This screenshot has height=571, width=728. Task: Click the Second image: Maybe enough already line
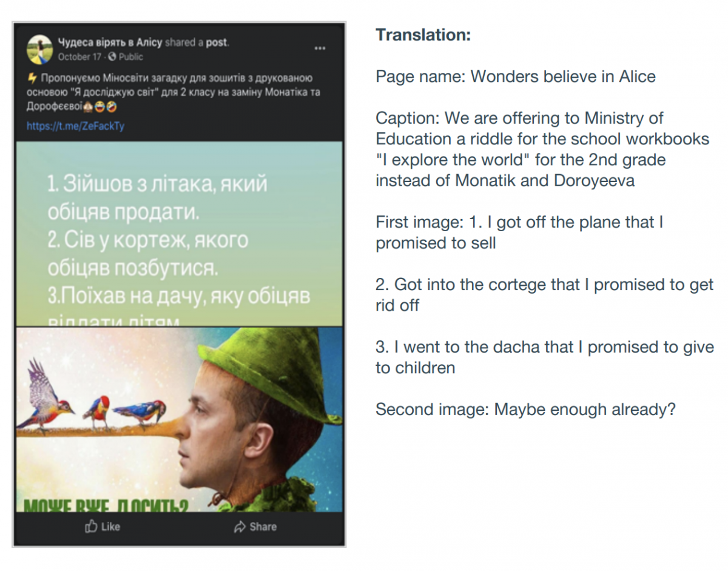525,409
